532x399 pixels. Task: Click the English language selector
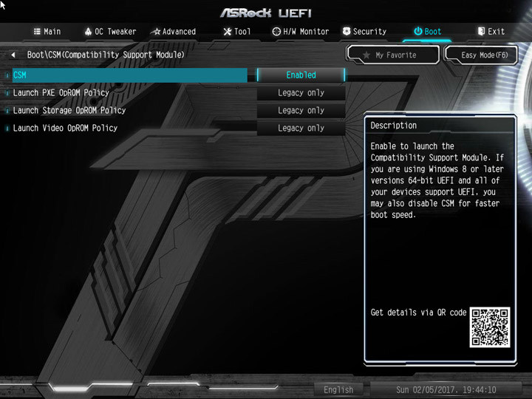point(338,390)
